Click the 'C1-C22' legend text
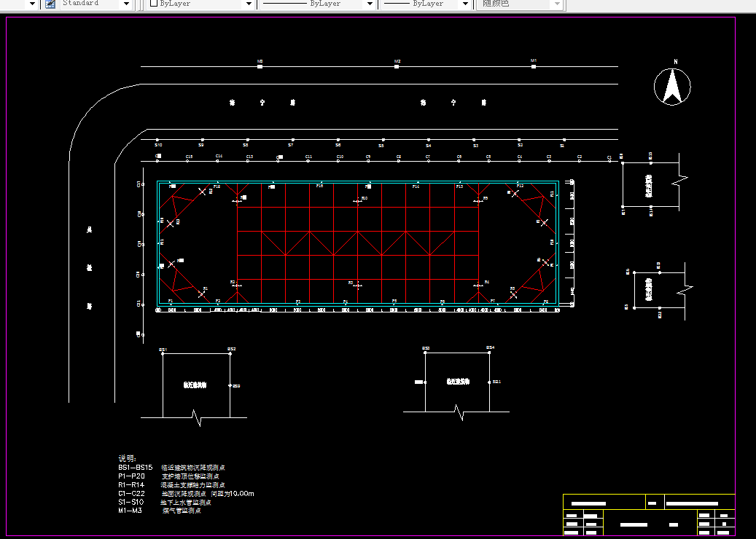The height and width of the screenshot is (539, 756). point(132,493)
